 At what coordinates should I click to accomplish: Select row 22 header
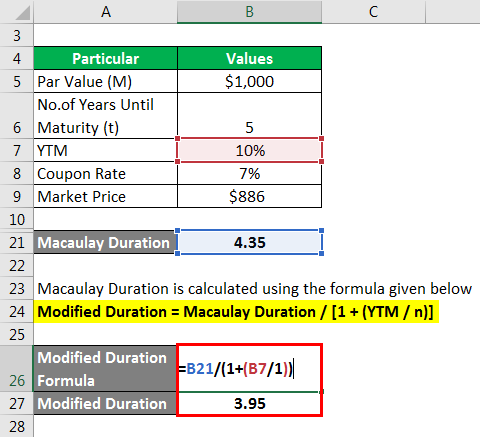click(17, 265)
